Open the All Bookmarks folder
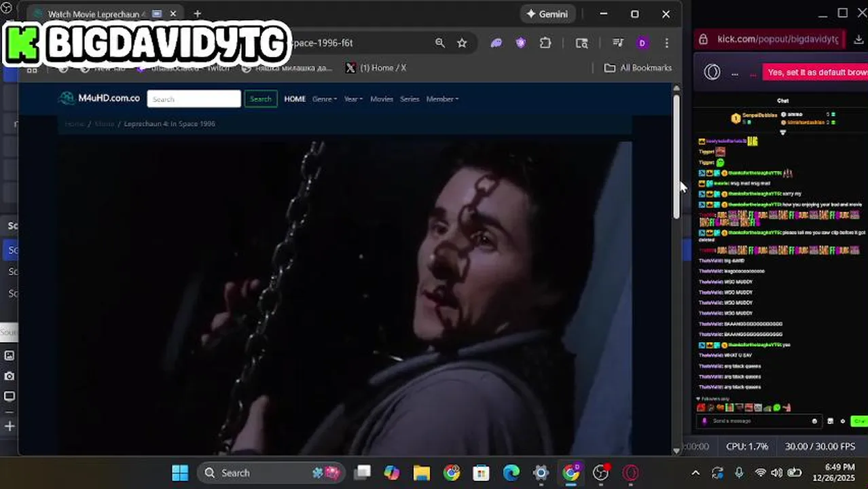Viewport: 868px width, 489px height. point(638,68)
